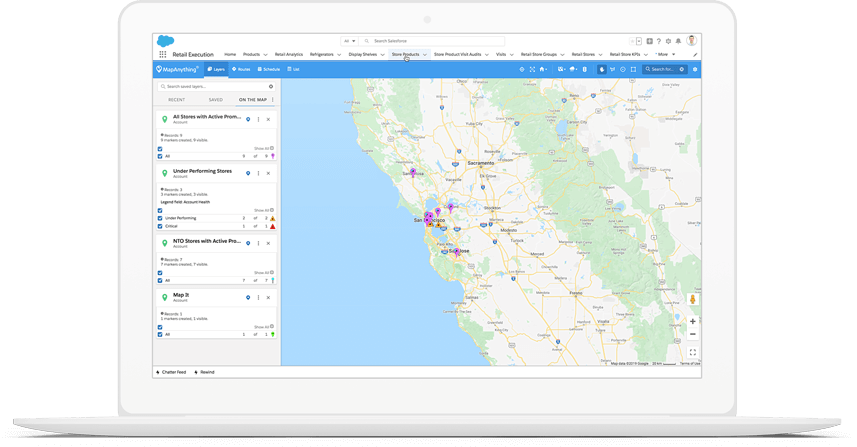Image resolution: width=857 pixels, height=447 pixels.
Task: Zoom in on the map
Action: point(692,321)
